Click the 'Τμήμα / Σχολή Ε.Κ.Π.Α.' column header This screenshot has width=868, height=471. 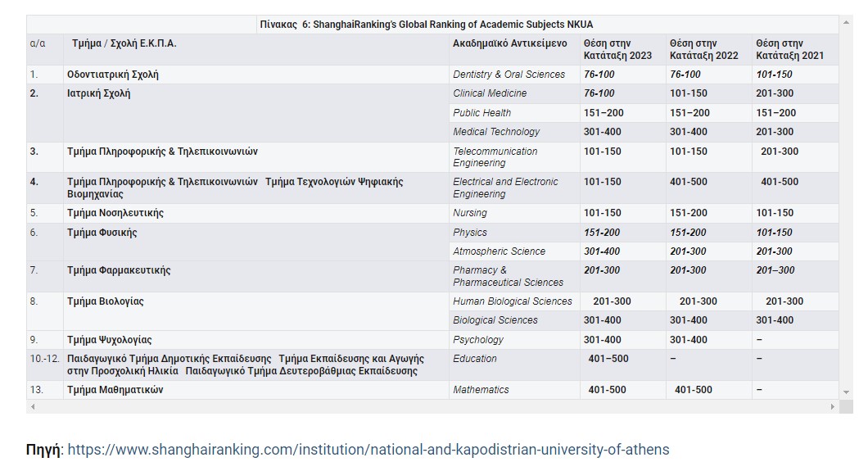tap(124, 43)
